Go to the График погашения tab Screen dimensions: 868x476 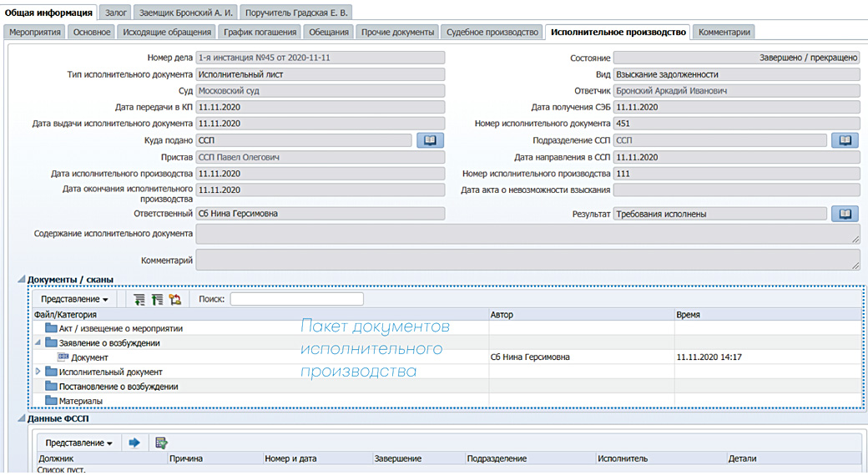point(260,32)
